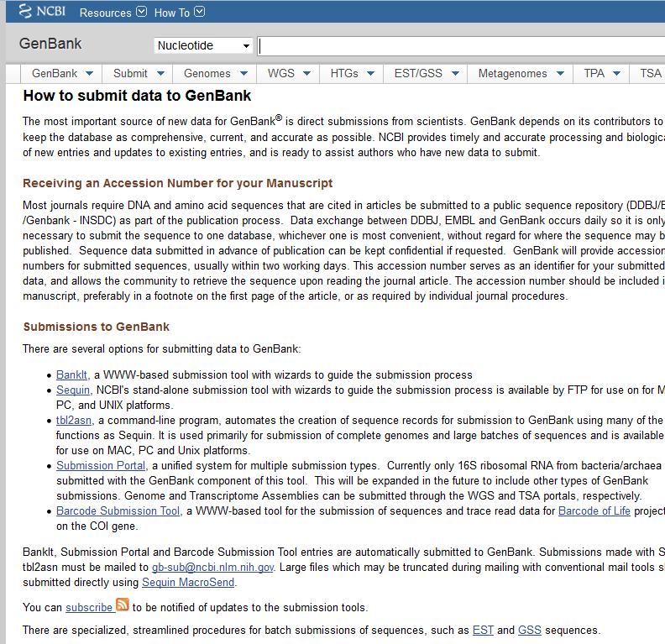The image size is (665, 644).
Task: Click the RSS feed icon next to subscribe
Action: click(x=122, y=605)
